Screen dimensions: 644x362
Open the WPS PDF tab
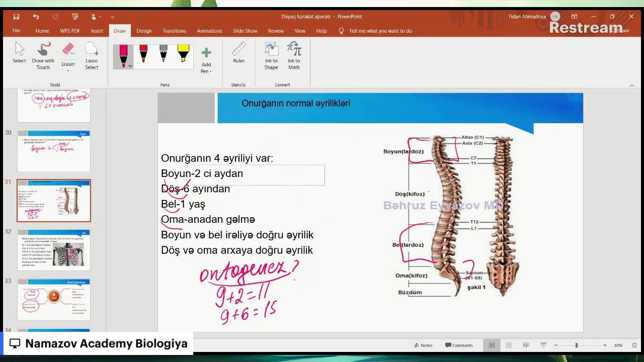coord(70,31)
